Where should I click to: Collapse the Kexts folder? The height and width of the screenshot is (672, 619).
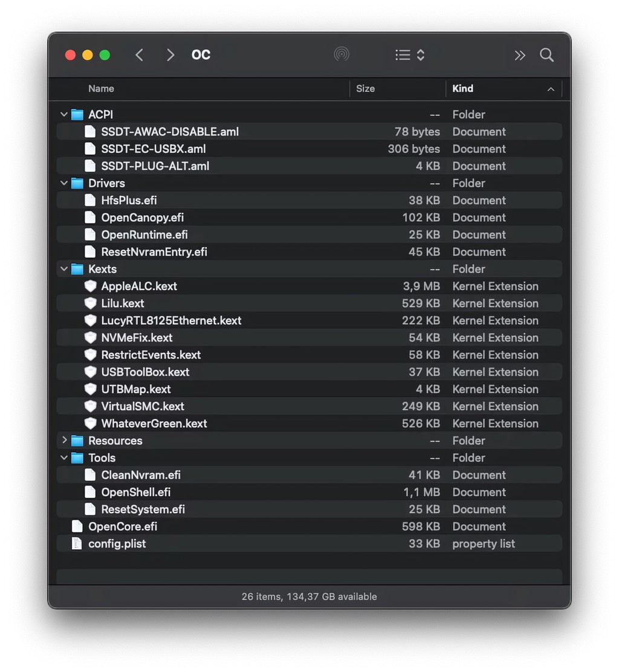coord(63,269)
